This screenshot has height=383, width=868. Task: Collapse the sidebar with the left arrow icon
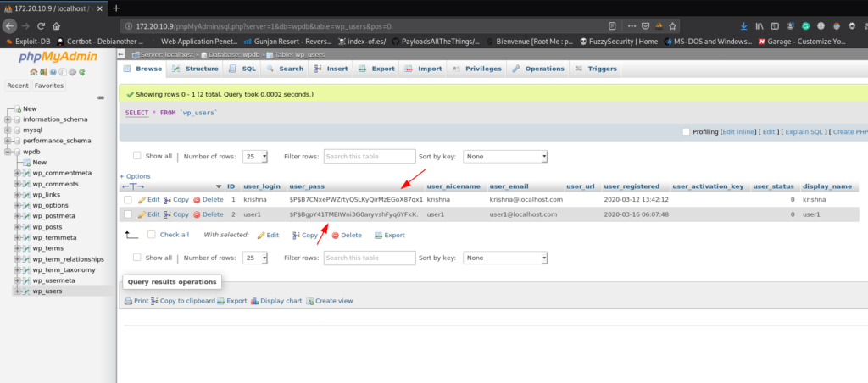tap(121, 54)
